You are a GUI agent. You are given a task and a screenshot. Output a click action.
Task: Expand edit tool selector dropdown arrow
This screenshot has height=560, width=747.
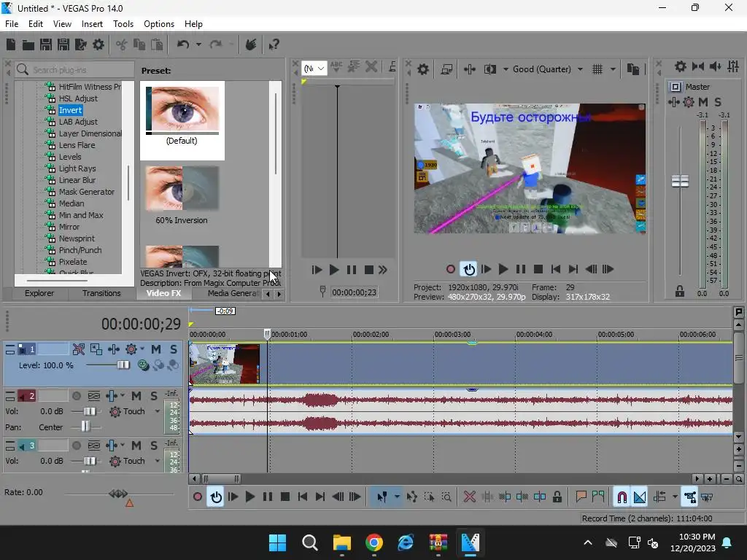[397, 497]
